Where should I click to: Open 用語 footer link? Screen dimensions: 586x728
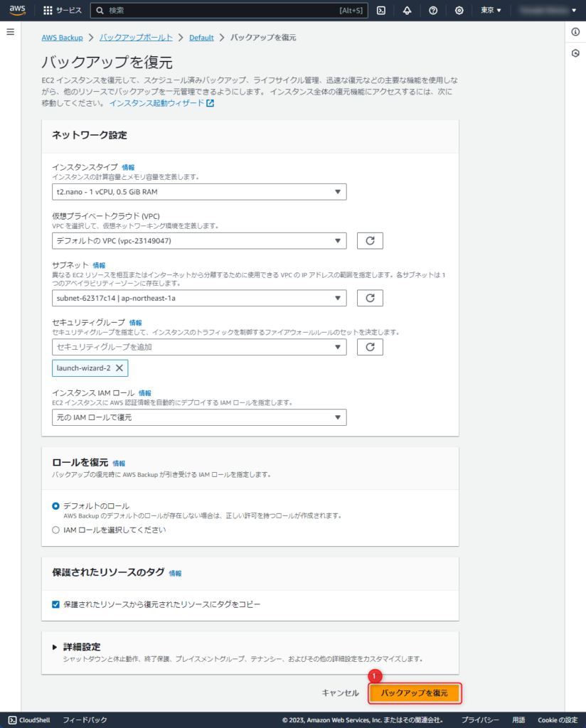(x=518, y=720)
